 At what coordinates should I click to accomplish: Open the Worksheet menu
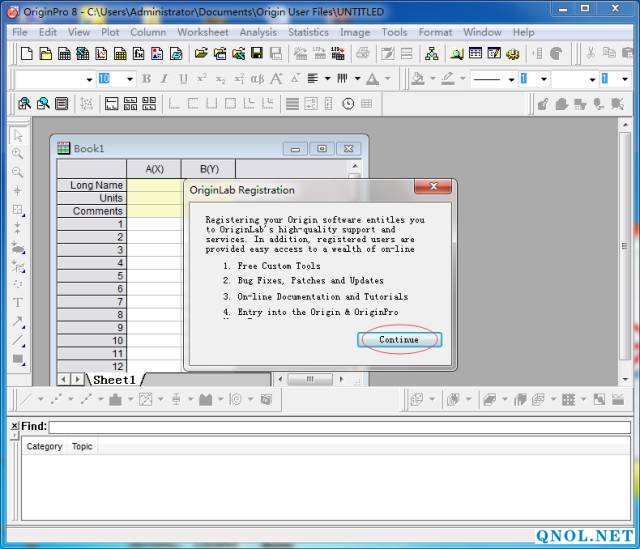point(203,32)
